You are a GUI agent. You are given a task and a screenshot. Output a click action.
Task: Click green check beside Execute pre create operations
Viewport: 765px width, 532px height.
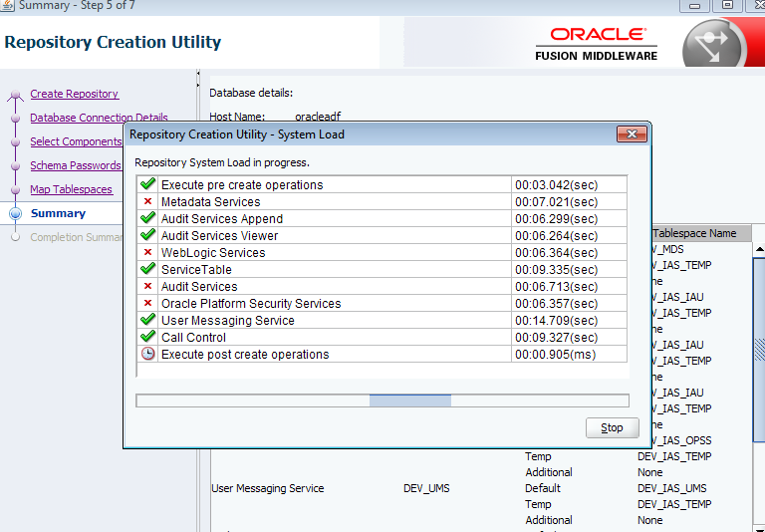tap(148, 184)
